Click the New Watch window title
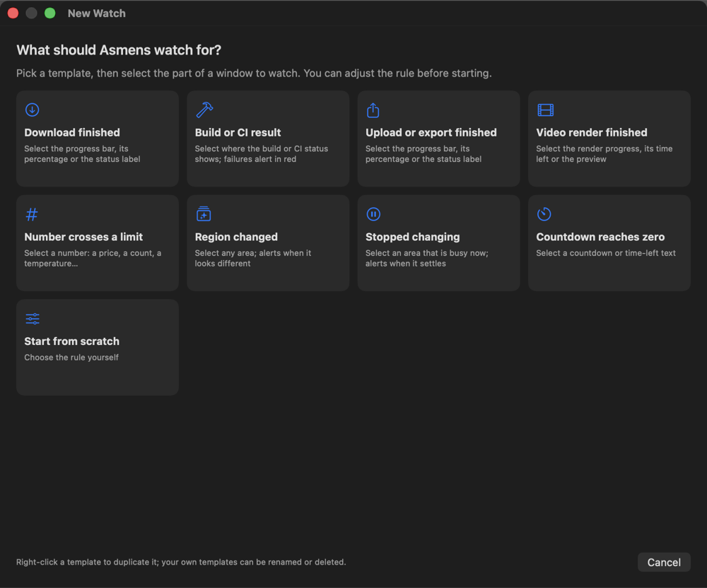The width and height of the screenshot is (707, 588). [96, 13]
